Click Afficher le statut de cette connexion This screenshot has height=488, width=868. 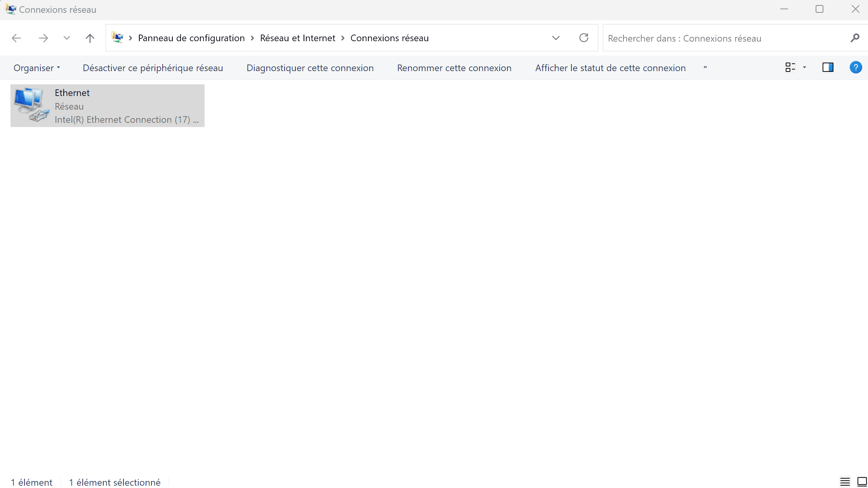coord(611,68)
